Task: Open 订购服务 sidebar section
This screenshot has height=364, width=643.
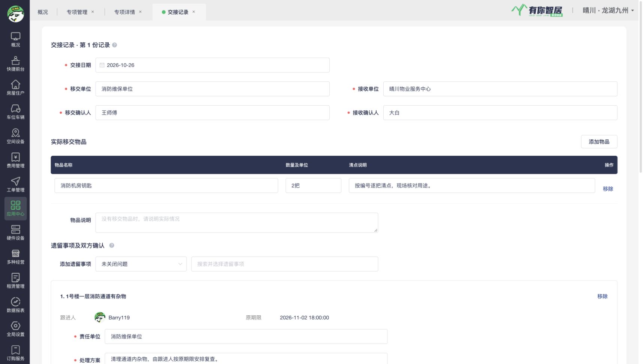Action: click(x=15, y=353)
